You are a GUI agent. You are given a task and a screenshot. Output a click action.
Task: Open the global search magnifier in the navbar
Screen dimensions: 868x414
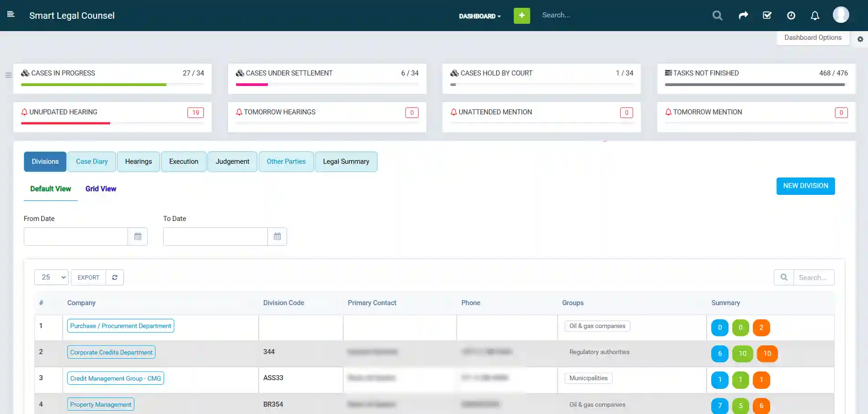tap(717, 15)
